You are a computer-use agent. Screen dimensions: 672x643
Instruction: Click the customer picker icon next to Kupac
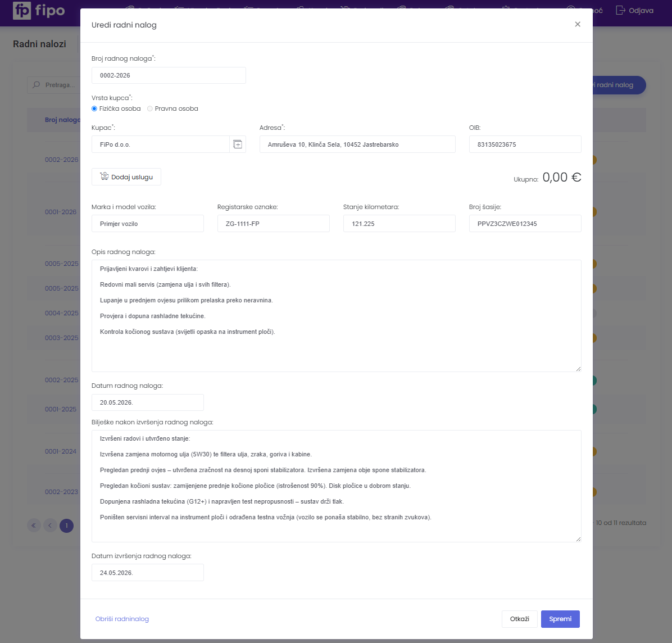[238, 144]
